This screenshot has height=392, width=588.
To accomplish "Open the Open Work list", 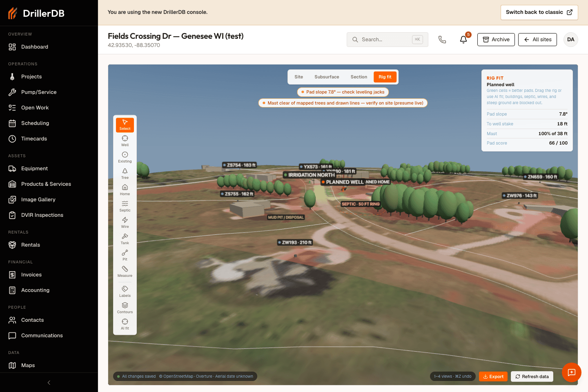I will [49, 108].
